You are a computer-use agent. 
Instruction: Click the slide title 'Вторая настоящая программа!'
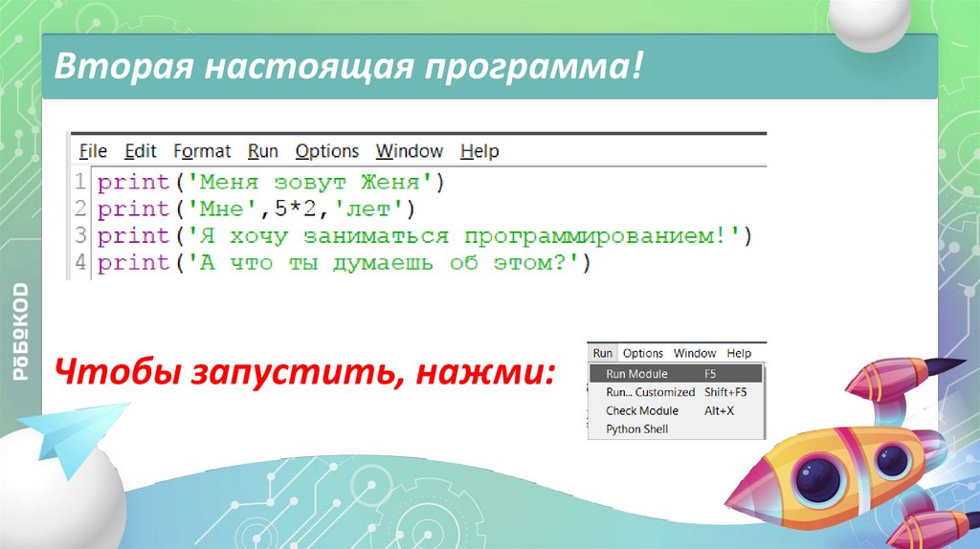(x=348, y=66)
